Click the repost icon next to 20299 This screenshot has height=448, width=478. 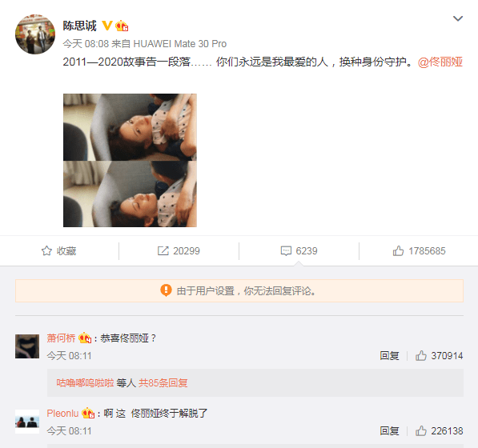[x=163, y=251]
